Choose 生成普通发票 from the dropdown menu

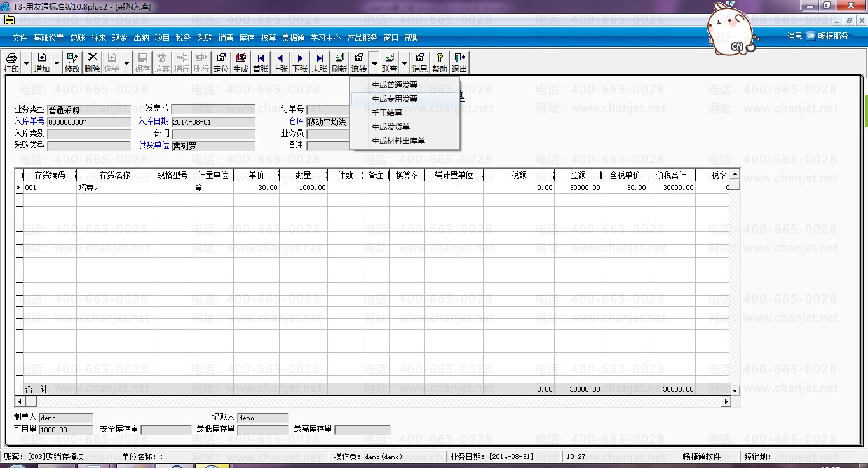405,85
